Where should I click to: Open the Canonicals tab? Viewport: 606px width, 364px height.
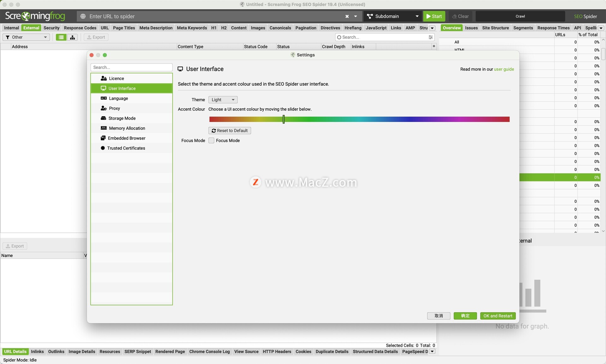click(280, 28)
